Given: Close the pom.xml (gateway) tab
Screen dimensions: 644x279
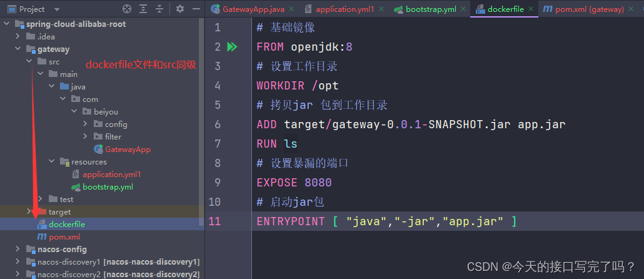Looking at the screenshot, I should 631,9.
